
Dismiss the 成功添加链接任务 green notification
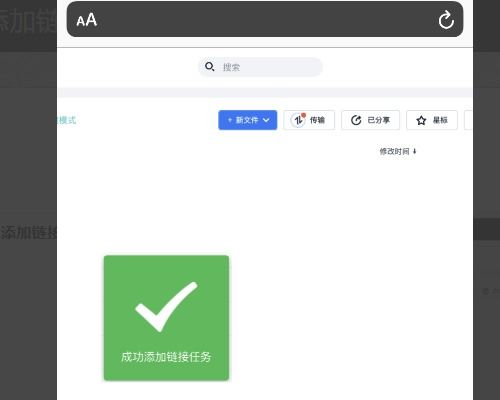(166, 318)
